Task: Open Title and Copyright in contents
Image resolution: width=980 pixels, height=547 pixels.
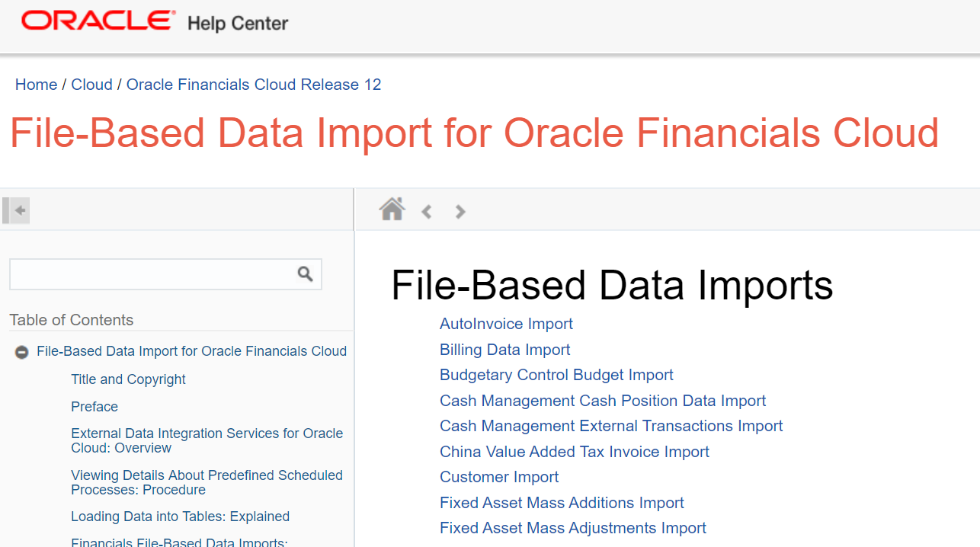Action: [128, 379]
